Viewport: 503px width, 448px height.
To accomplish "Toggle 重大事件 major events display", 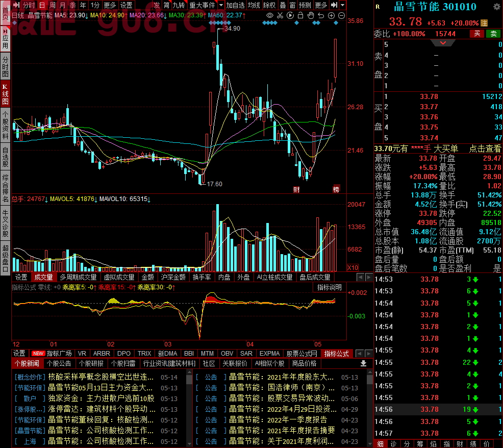I will [x=202, y=5].
